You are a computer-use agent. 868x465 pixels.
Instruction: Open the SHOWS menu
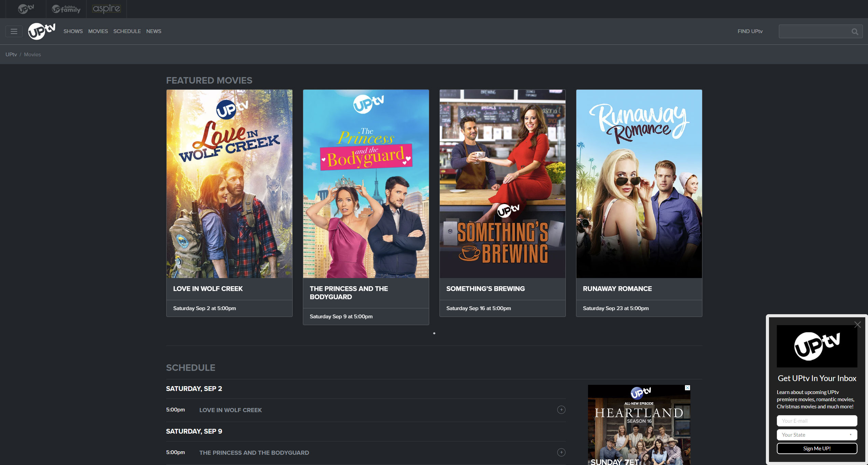pos(73,31)
